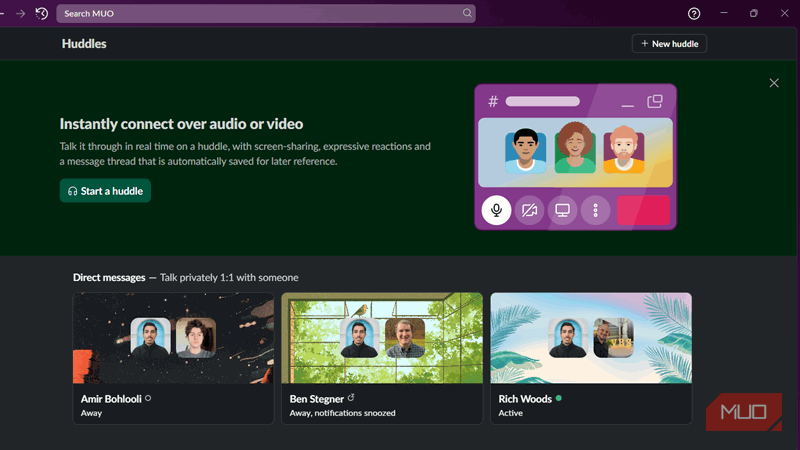Click the red leave button in the illustration
The width and height of the screenshot is (800, 450).
tap(643, 210)
